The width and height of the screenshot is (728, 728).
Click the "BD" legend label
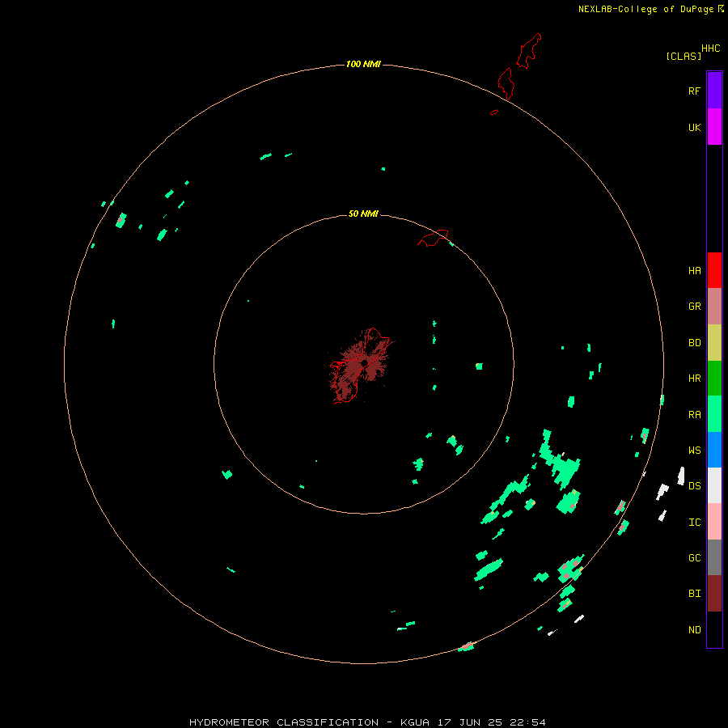coord(694,343)
